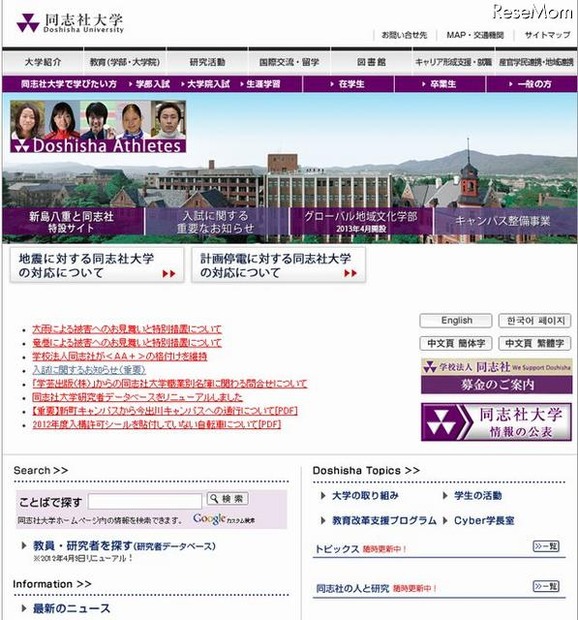Open 在学生 section

[348, 84]
